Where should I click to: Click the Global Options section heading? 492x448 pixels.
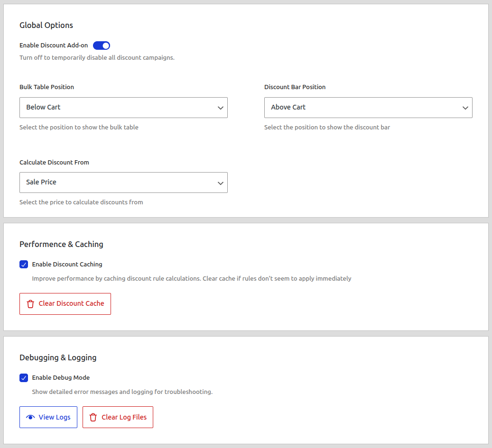click(46, 25)
